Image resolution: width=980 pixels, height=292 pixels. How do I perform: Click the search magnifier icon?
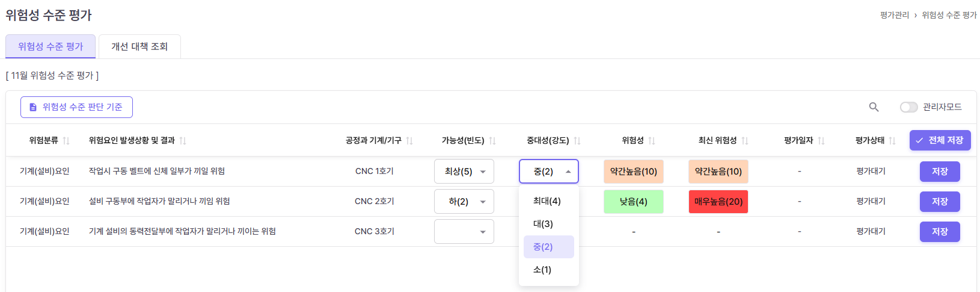coord(874,107)
